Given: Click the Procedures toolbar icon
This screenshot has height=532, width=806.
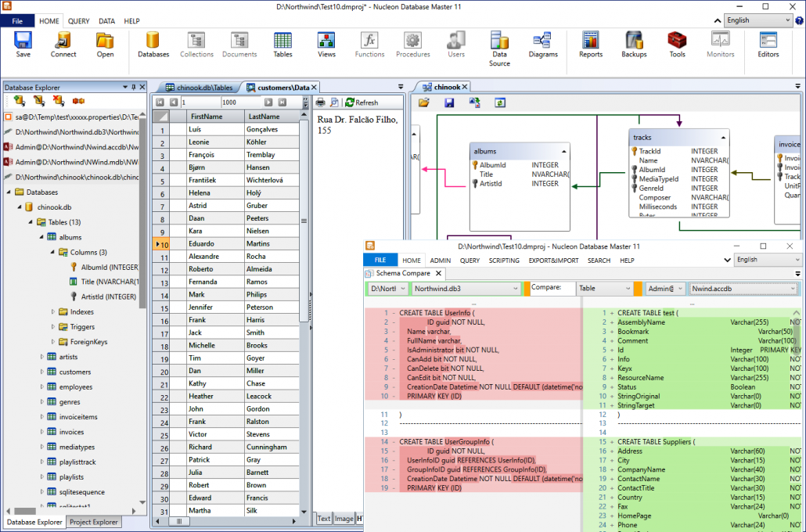Looking at the screenshot, I should [x=412, y=45].
